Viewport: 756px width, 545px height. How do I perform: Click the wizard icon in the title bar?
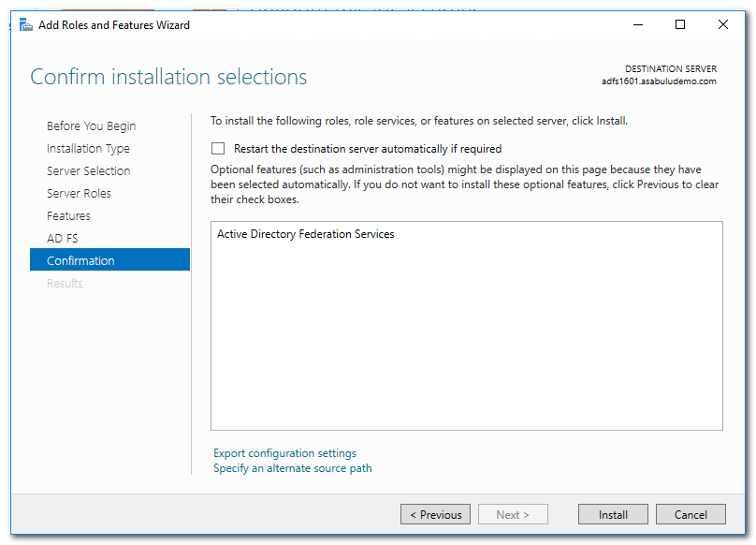pyautogui.click(x=25, y=24)
